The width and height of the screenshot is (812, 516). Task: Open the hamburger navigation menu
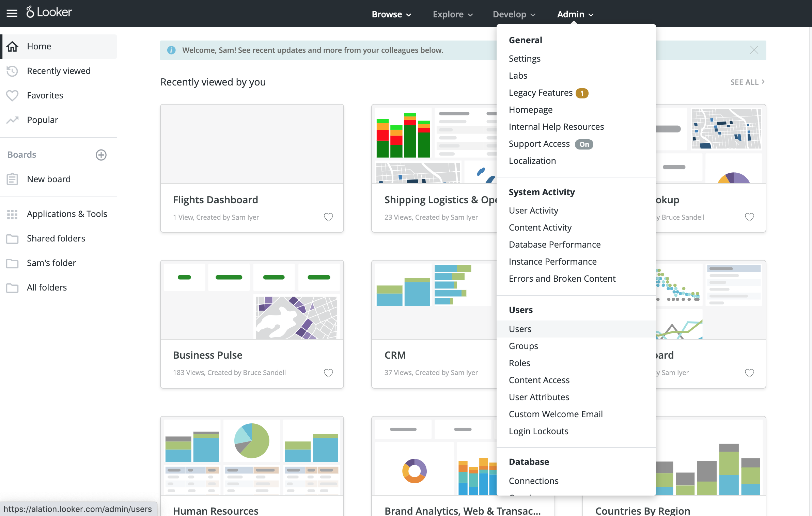(x=12, y=13)
